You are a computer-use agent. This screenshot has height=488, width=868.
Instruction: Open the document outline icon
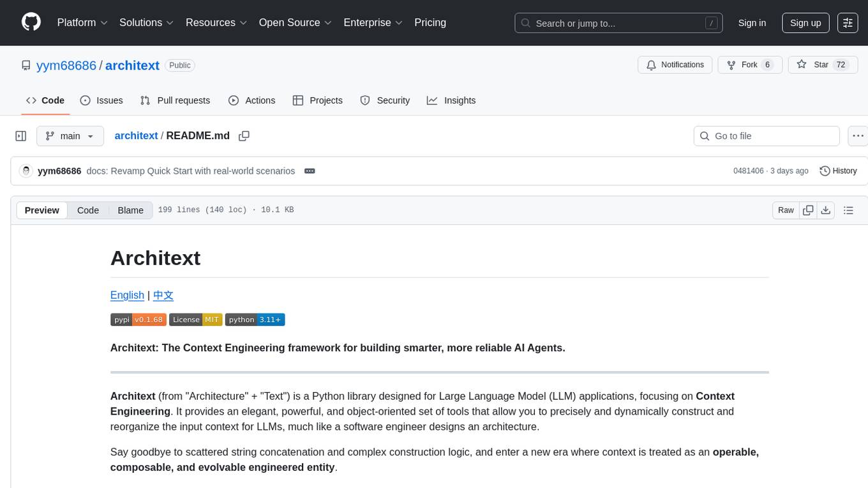coord(848,210)
